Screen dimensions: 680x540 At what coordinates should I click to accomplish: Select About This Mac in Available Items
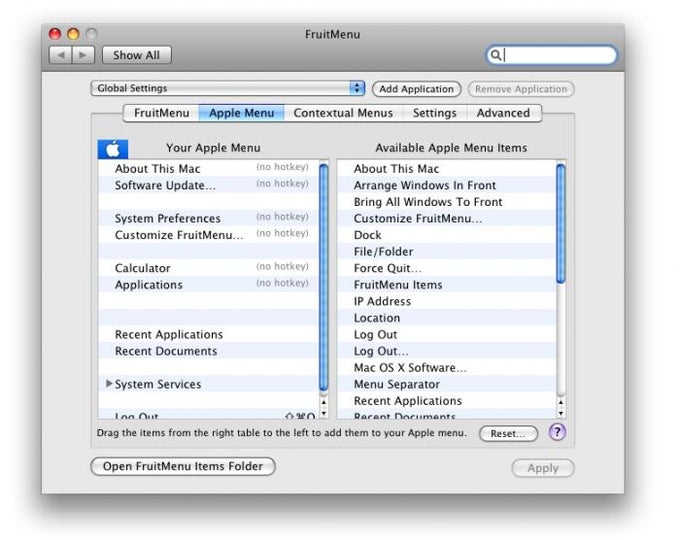pos(447,169)
